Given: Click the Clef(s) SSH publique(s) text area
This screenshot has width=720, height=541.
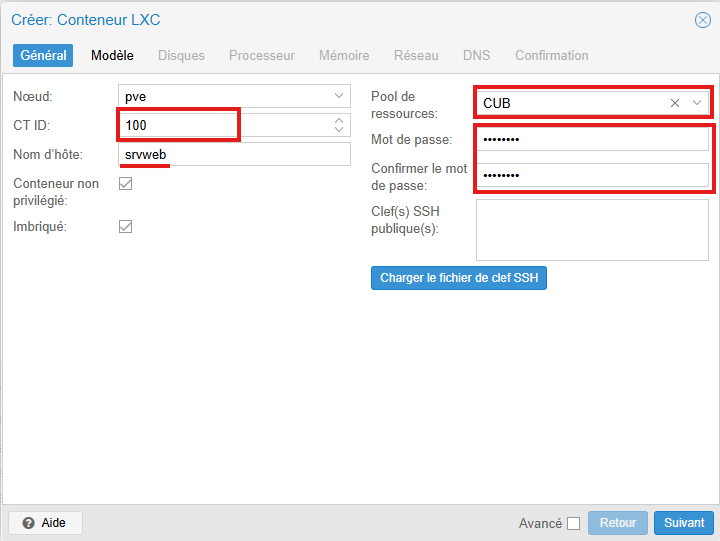Looking at the screenshot, I should click(592, 230).
